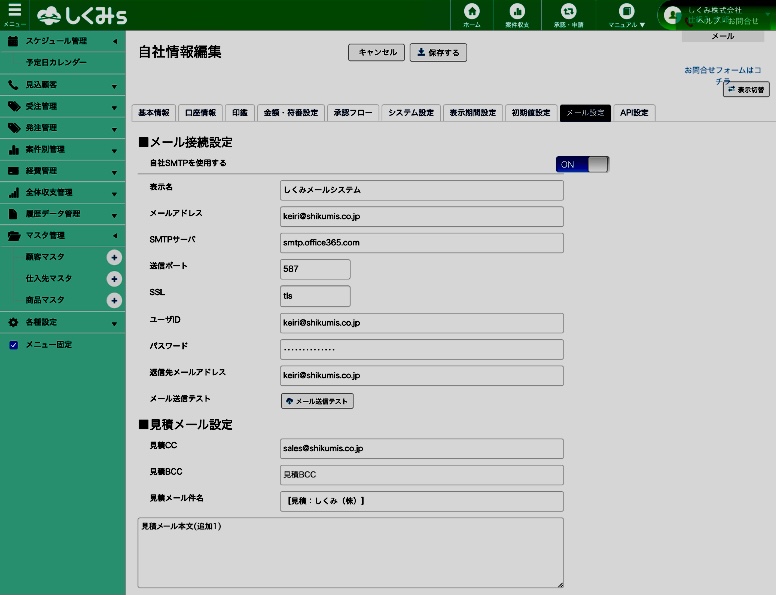The image size is (776, 595).
Task: Click the 履歴データ管理 document icon
Action: click(x=13, y=214)
